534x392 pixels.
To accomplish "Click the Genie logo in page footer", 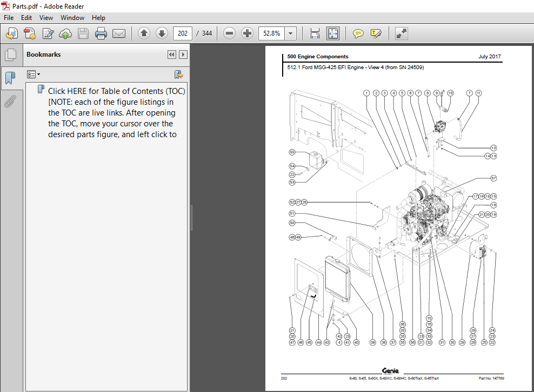I will [390, 370].
